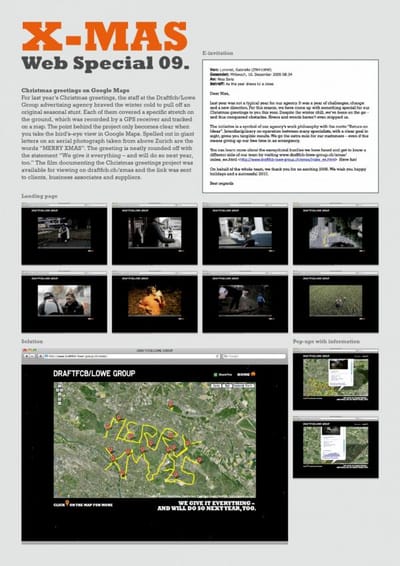Screen dimensions: 400x566
Task: Select the middle map type button on the map
Action: (228, 386)
